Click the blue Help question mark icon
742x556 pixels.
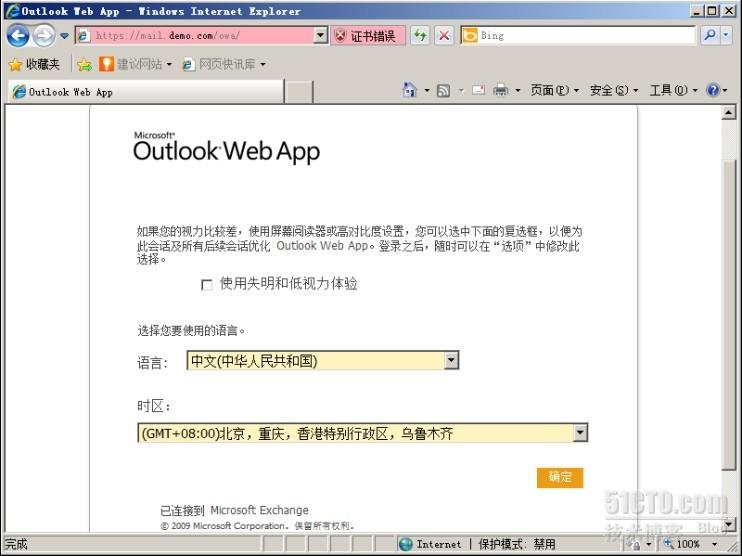click(x=713, y=90)
